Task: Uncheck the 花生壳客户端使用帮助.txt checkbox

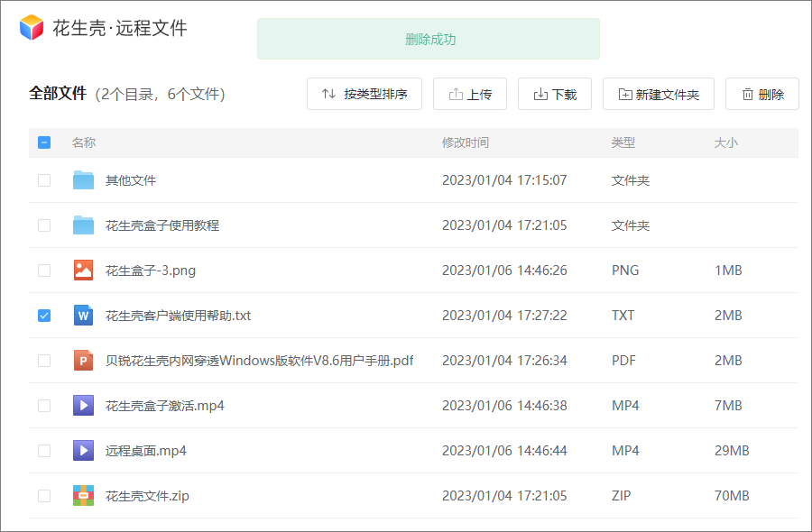Action: [x=44, y=316]
